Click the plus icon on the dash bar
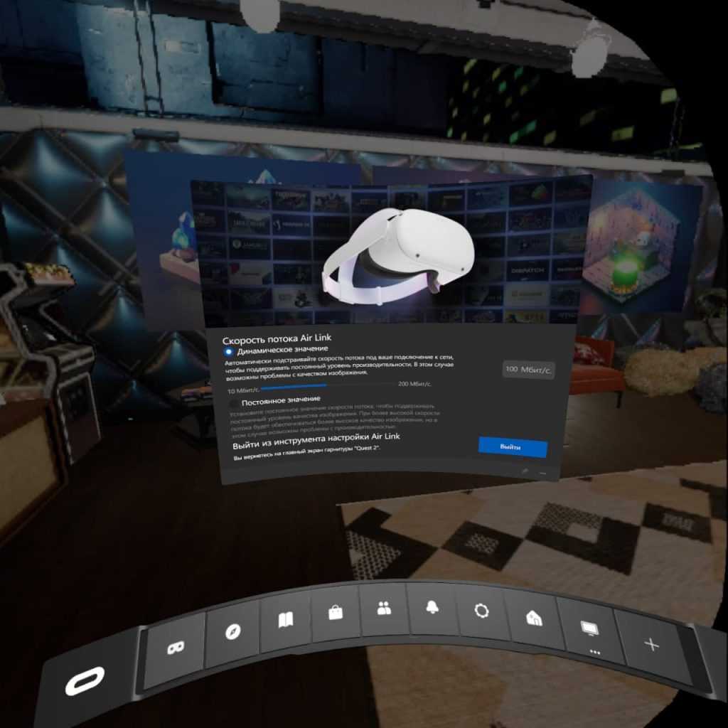The width and height of the screenshot is (728, 728). point(652,644)
